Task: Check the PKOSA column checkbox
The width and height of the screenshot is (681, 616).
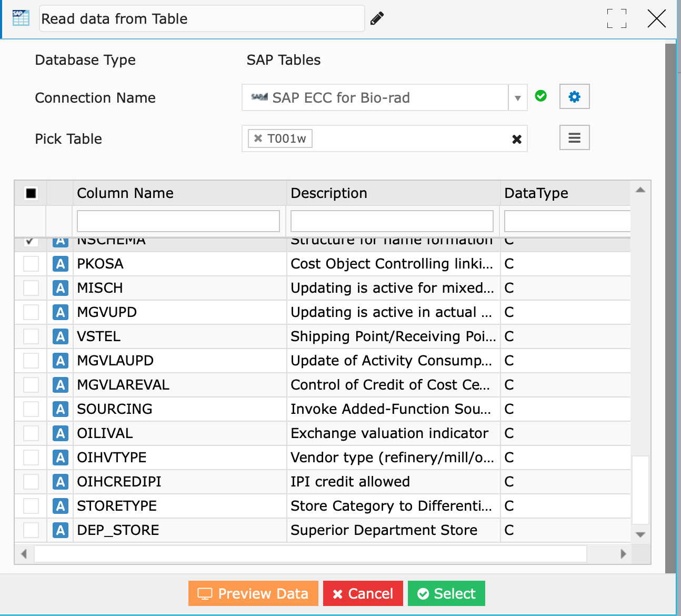Action: [x=31, y=264]
